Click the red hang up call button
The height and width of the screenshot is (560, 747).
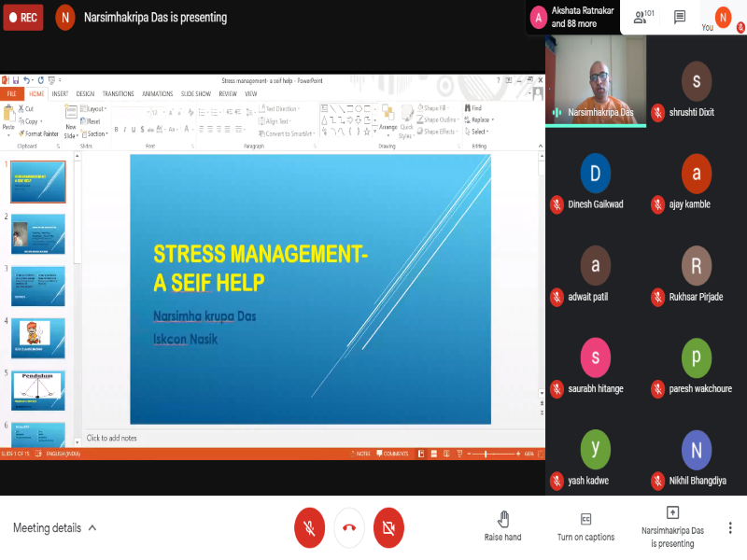349,527
